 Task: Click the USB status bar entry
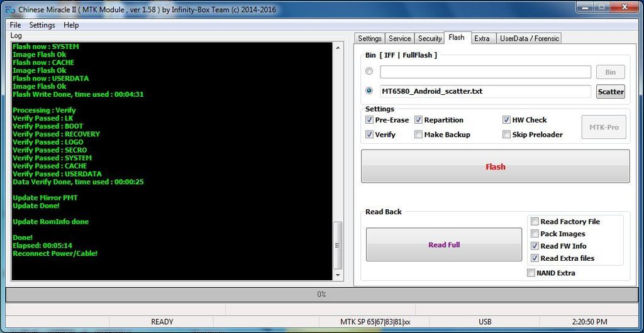pos(485,322)
